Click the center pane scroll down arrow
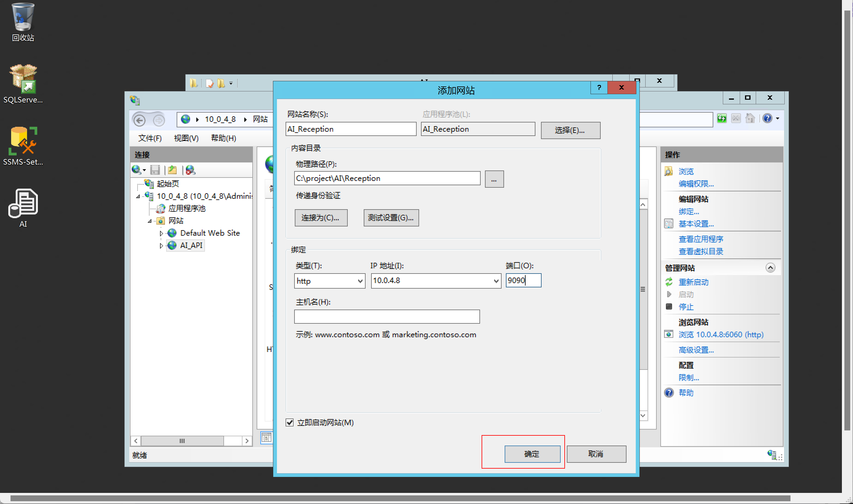Screen dimensions: 853x504 point(643,415)
